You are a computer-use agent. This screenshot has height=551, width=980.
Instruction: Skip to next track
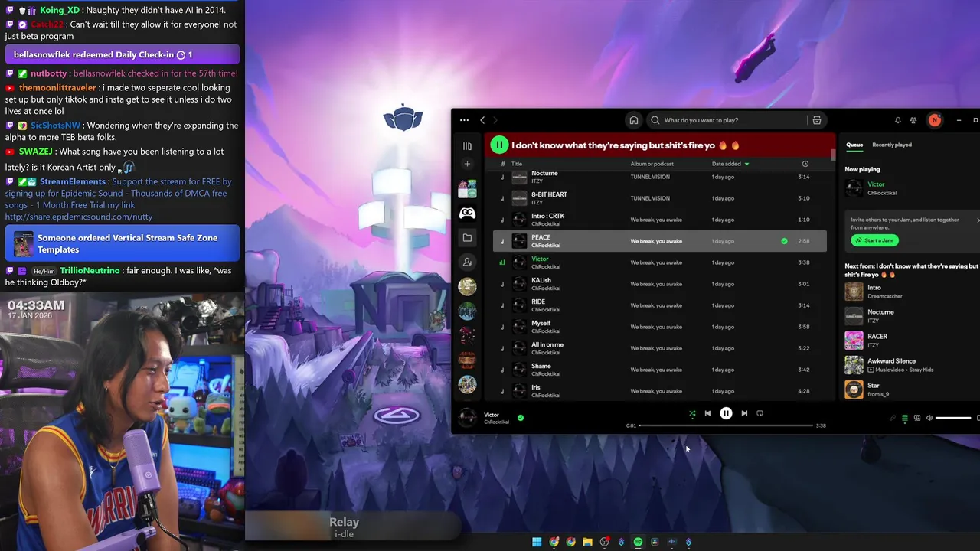(744, 413)
